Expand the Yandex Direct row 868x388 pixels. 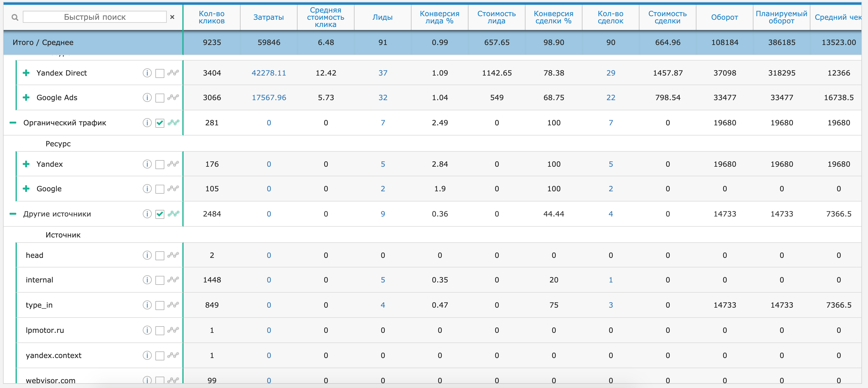[26, 73]
